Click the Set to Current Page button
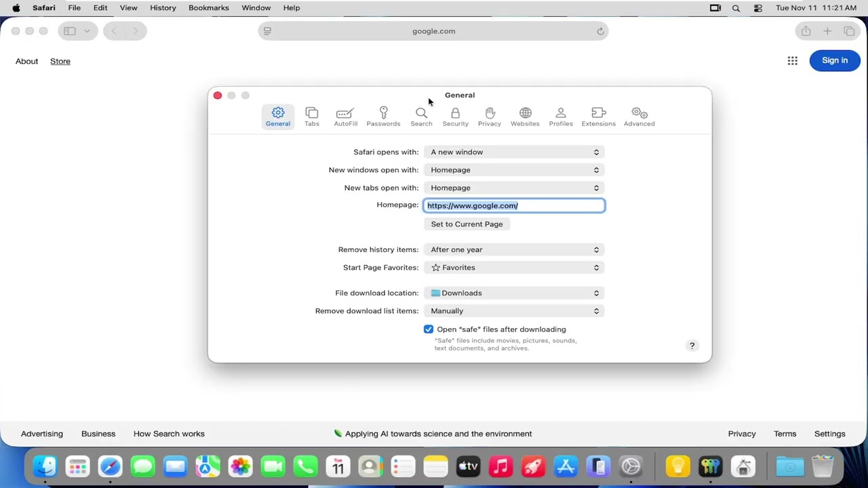 [467, 224]
